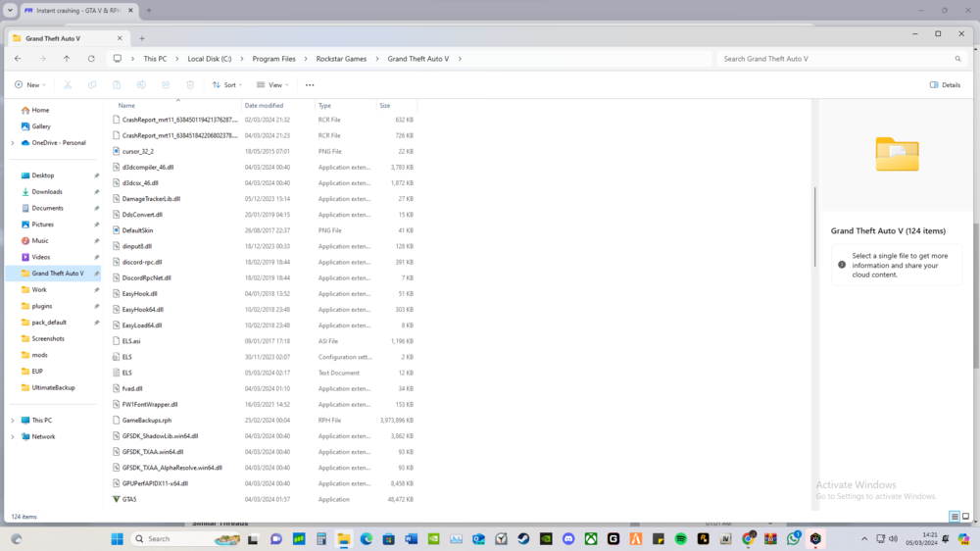Click the Windows Start button
The image size is (980, 551).
click(x=117, y=538)
